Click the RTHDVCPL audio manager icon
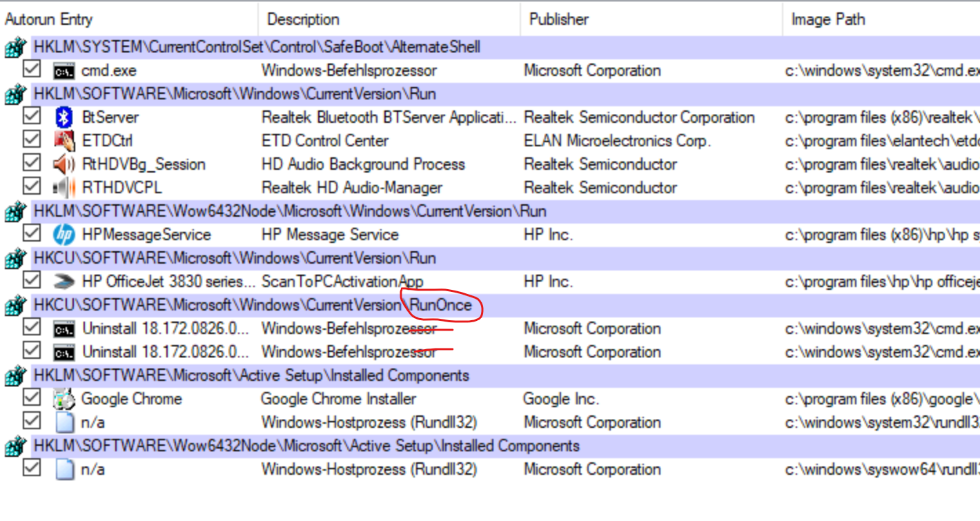The width and height of the screenshot is (980, 521). [x=64, y=188]
